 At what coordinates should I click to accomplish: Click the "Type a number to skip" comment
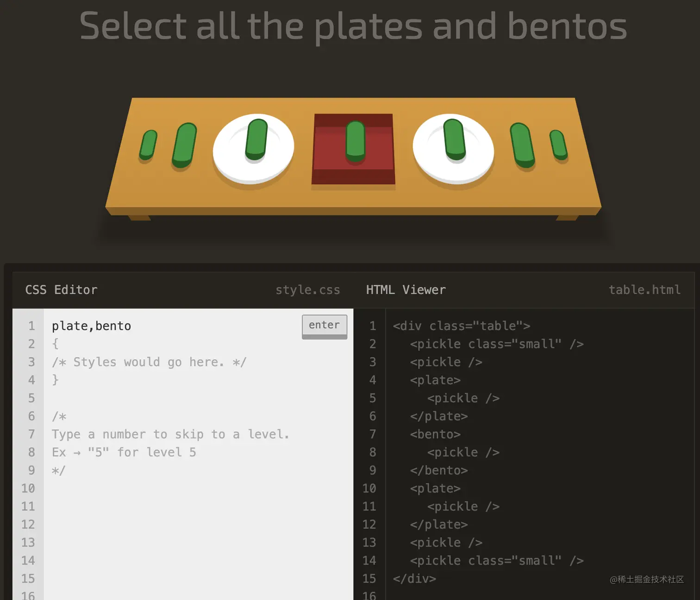[170, 434]
